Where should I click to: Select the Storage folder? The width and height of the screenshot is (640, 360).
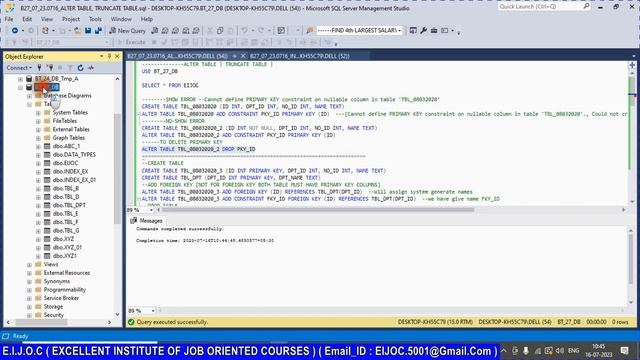pyautogui.click(x=53, y=307)
